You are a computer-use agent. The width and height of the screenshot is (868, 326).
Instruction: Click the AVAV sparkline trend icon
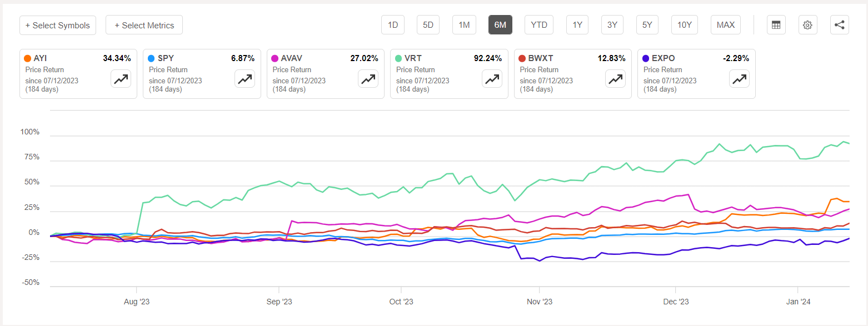pos(368,79)
